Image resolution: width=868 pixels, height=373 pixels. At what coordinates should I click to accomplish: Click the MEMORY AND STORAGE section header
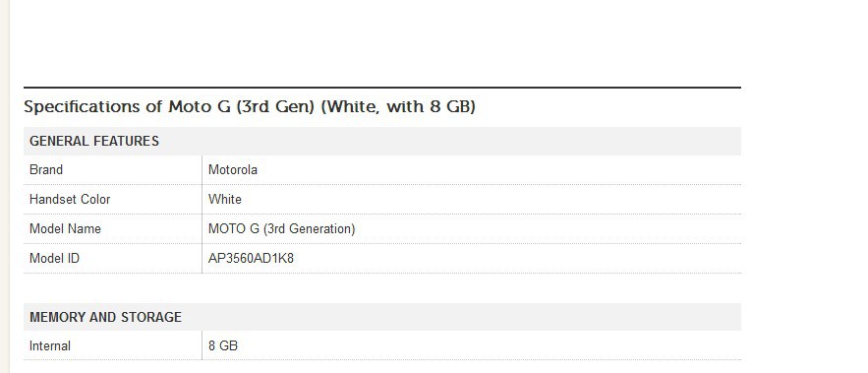point(382,317)
